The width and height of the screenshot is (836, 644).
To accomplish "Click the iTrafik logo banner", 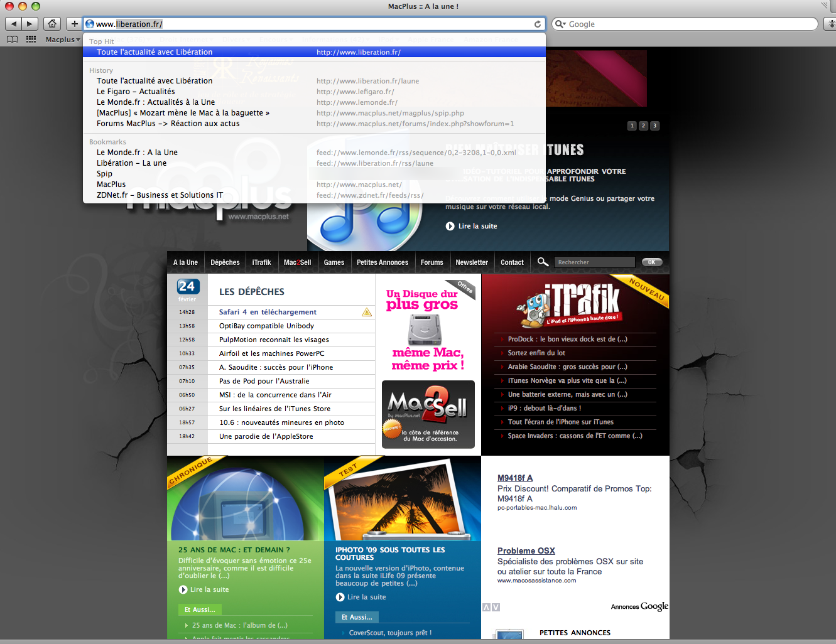I will click(x=570, y=306).
